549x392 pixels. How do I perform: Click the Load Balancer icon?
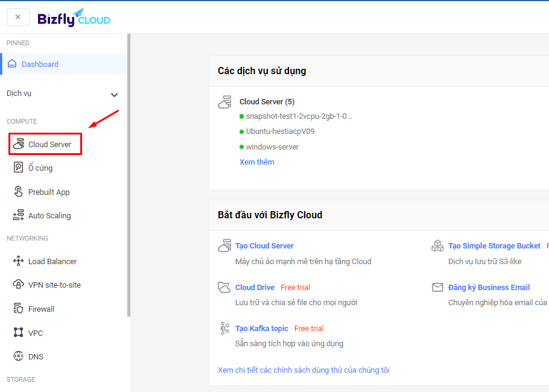point(19,261)
